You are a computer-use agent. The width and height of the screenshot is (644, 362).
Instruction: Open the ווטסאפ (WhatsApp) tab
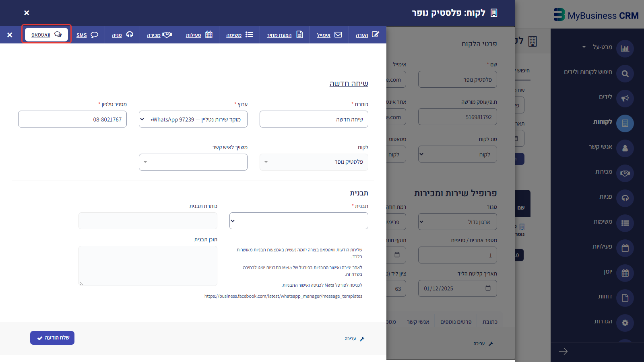pyautogui.click(x=46, y=35)
